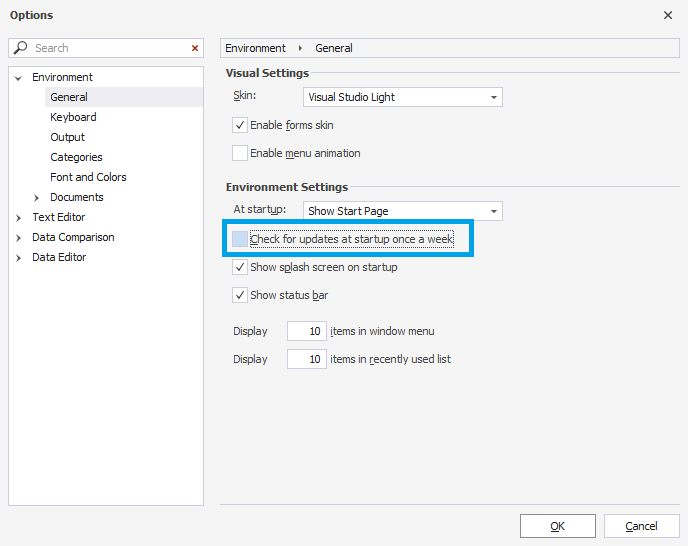The height and width of the screenshot is (546, 694).
Task: Uncheck Show status bar
Action: click(240, 295)
